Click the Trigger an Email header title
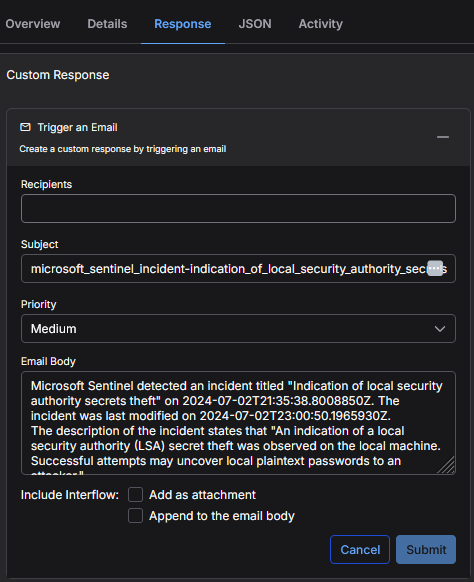474x582 pixels. pos(78,127)
